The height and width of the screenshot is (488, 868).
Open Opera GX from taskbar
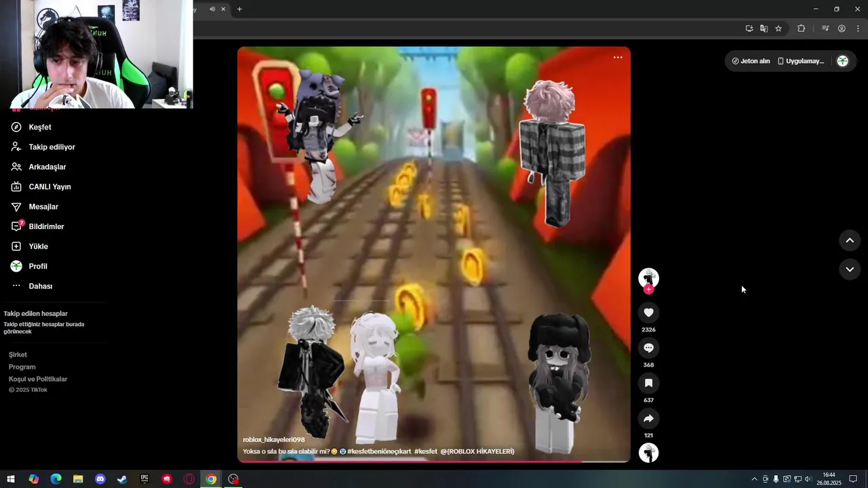(x=189, y=479)
